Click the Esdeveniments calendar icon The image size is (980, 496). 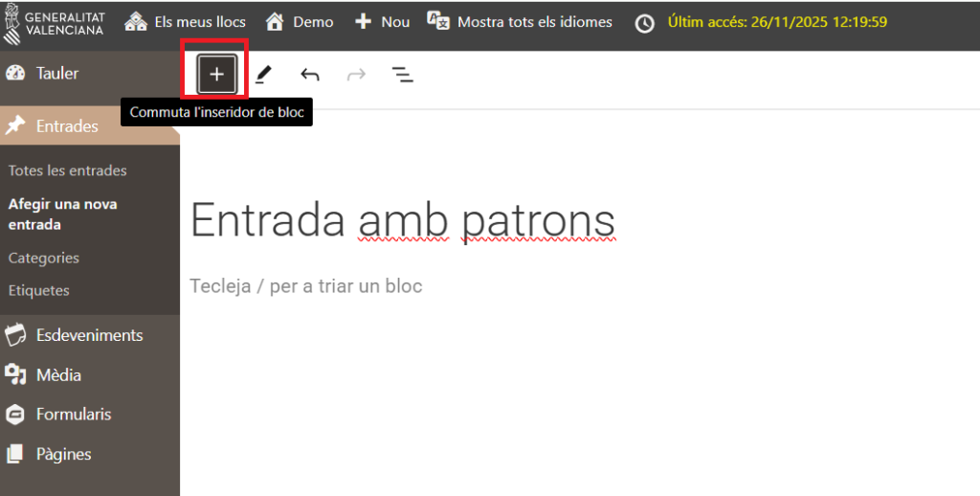pyautogui.click(x=15, y=335)
